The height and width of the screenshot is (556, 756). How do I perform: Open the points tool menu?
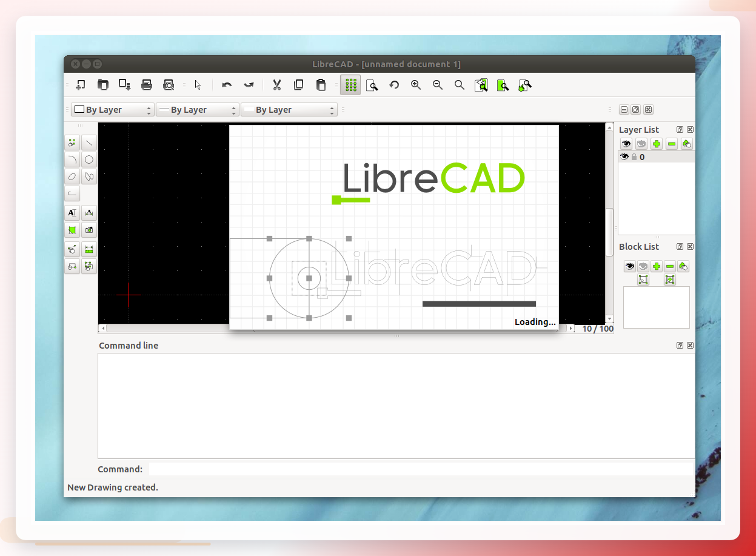pyautogui.click(x=72, y=143)
